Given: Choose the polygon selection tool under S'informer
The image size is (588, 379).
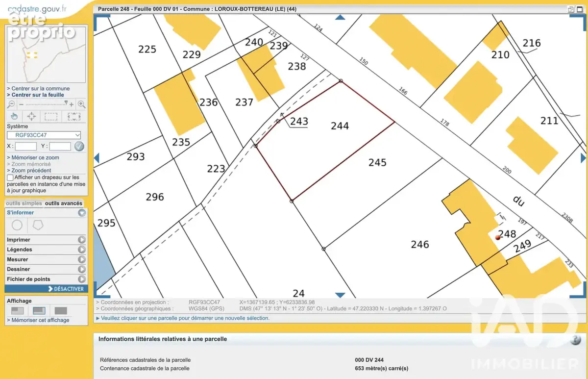Looking at the screenshot, I should (37, 226).
